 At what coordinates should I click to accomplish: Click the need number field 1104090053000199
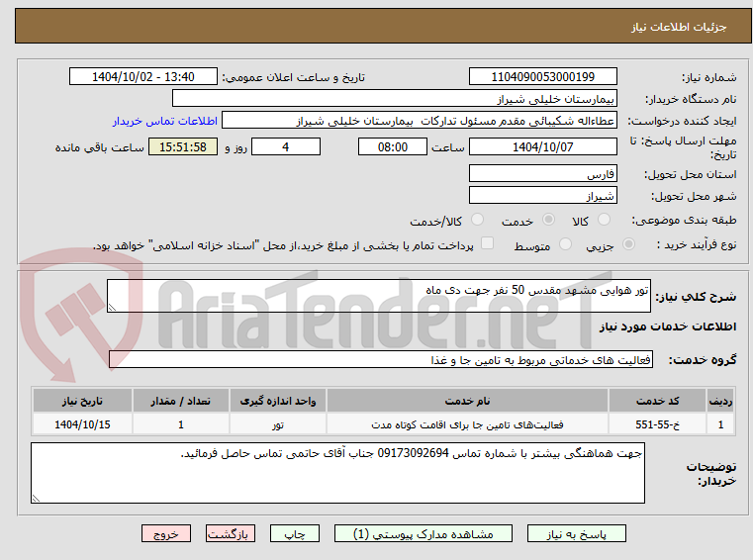pos(542,76)
